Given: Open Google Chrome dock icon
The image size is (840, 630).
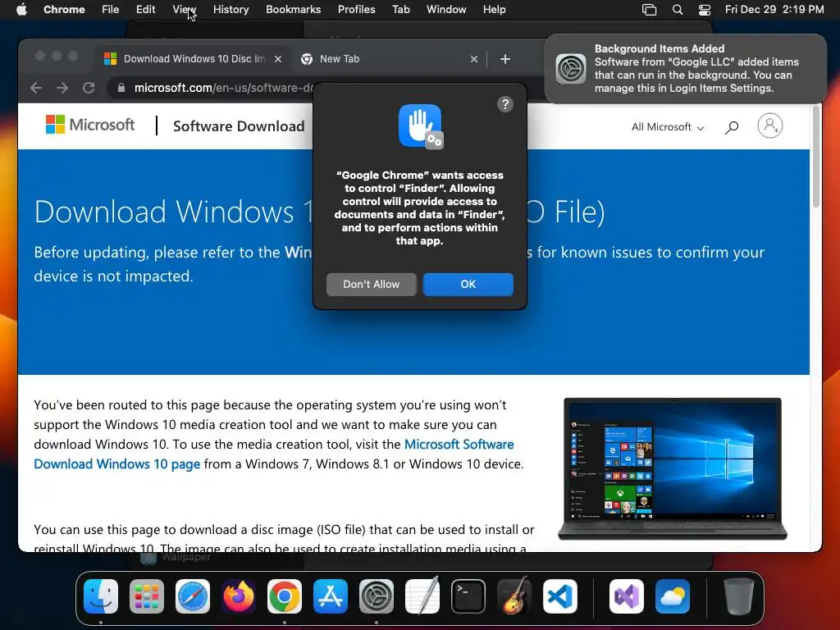Looking at the screenshot, I should pos(285,596).
